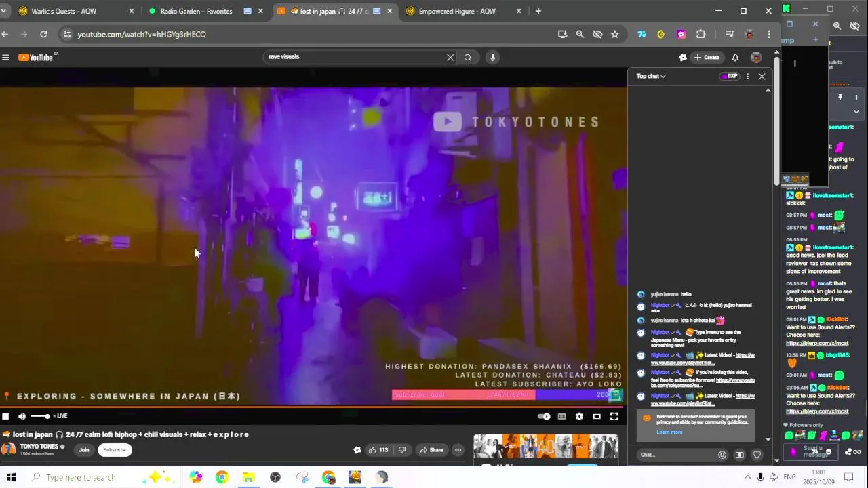Image resolution: width=868 pixels, height=488 pixels.
Task: Expand the Top chat dropdown
Action: coord(651,76)
